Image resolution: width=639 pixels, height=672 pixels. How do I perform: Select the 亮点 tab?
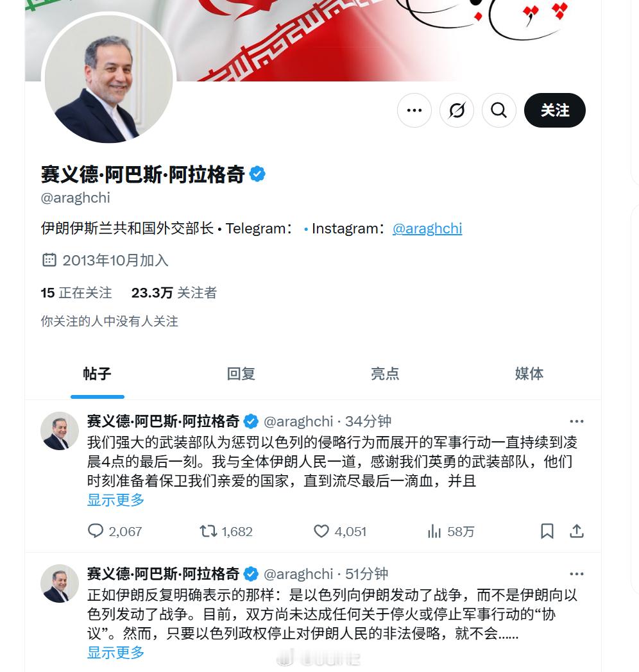coord(385,374)
